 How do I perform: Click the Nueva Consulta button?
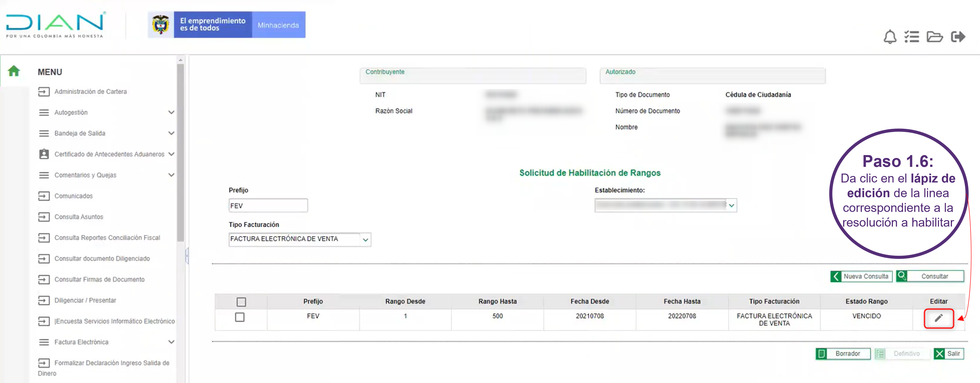pos(861,276)
